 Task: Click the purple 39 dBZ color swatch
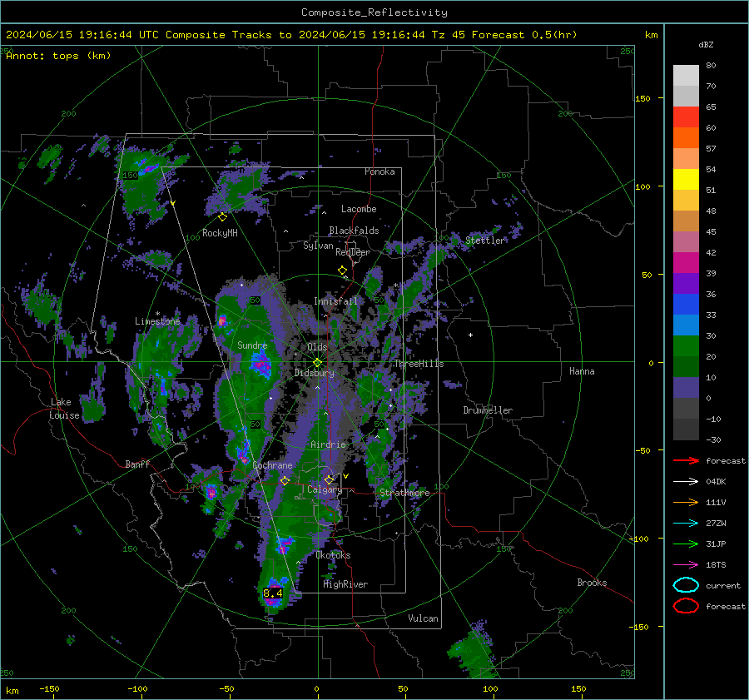(686, 283)
